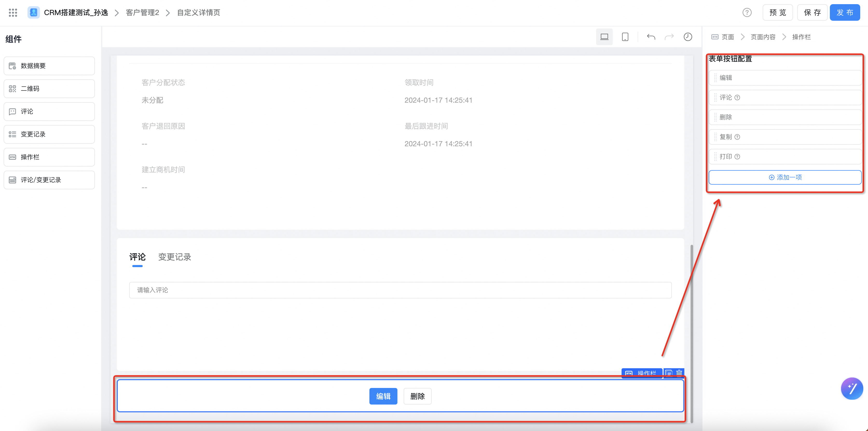
Task: Click 自定义详情页 breadcrumb item
Action: (198, 13)
